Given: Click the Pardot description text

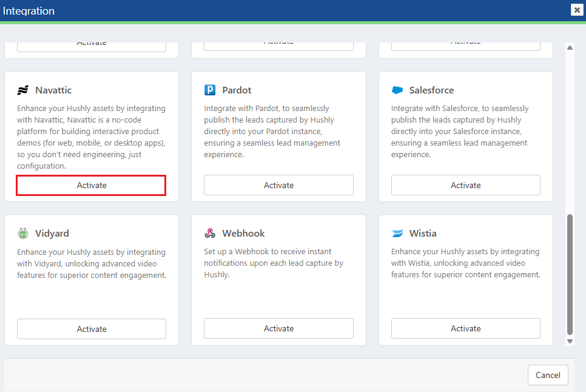Looking at the screenshot, I should click(x=272, y=131).
